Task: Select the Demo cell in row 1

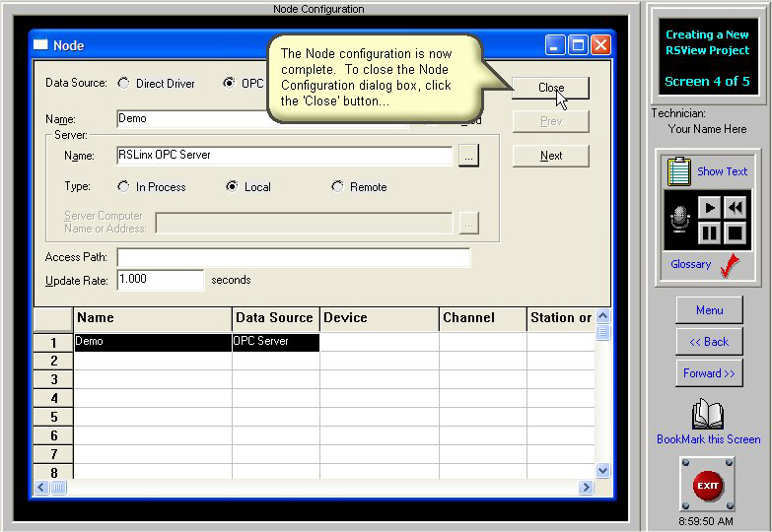Action: (153, 342)
